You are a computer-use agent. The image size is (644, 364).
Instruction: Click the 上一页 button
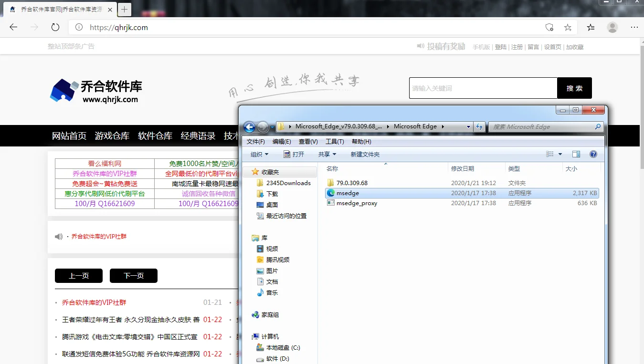pos(79,276)
